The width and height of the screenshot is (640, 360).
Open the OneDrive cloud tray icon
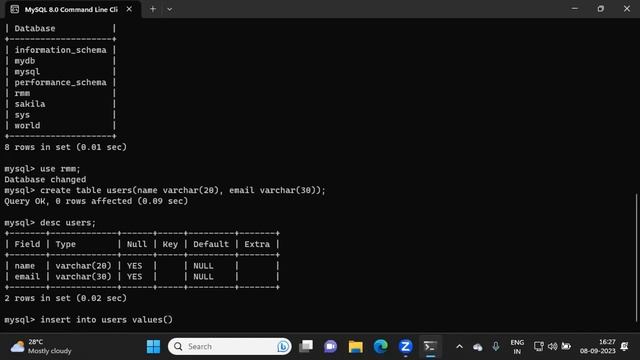click(478, 347)
